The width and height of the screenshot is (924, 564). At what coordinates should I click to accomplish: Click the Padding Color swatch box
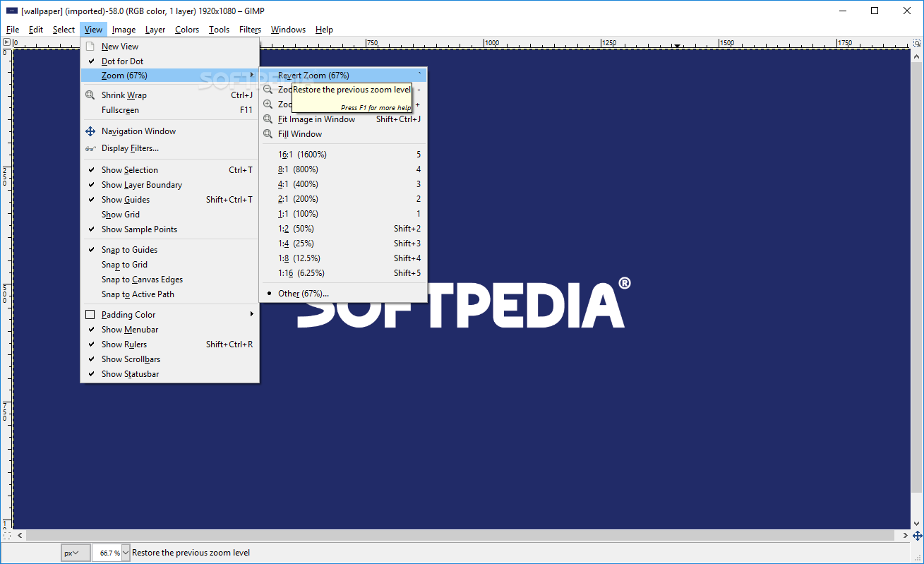pos(90,315)
